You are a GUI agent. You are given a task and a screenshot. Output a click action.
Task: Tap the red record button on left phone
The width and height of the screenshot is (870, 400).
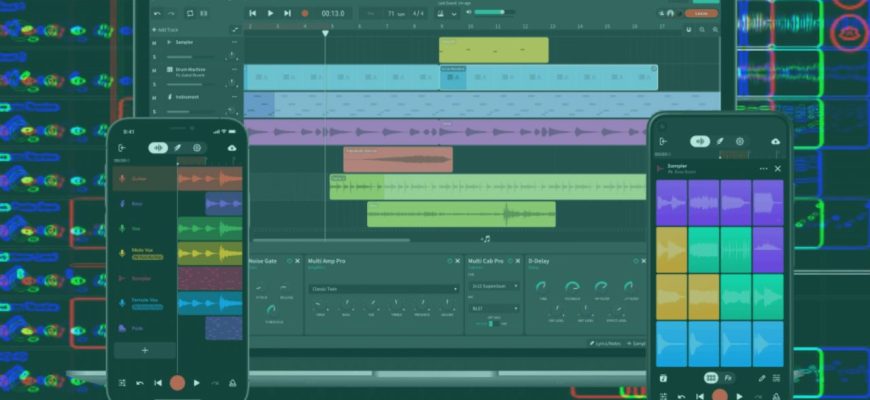(177, 382)
